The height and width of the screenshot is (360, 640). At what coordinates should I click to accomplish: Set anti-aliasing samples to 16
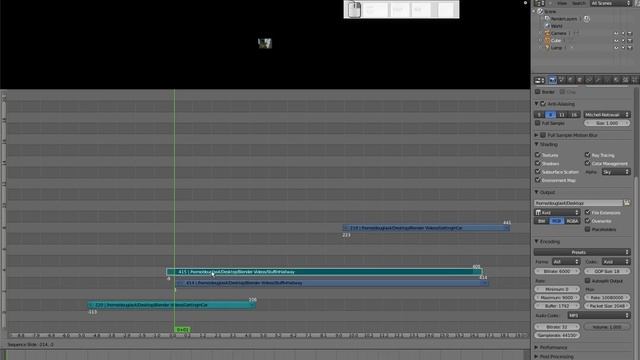[574, 115]
